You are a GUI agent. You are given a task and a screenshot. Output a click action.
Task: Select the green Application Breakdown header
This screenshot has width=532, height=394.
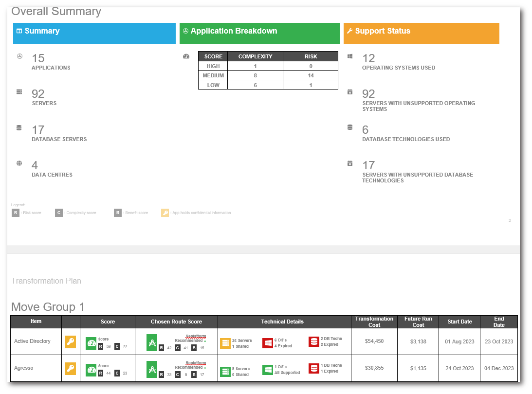[259, 33]
